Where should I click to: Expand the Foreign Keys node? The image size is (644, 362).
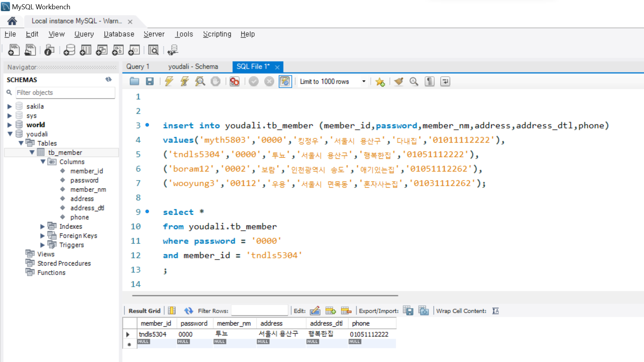tap(43, 235)
